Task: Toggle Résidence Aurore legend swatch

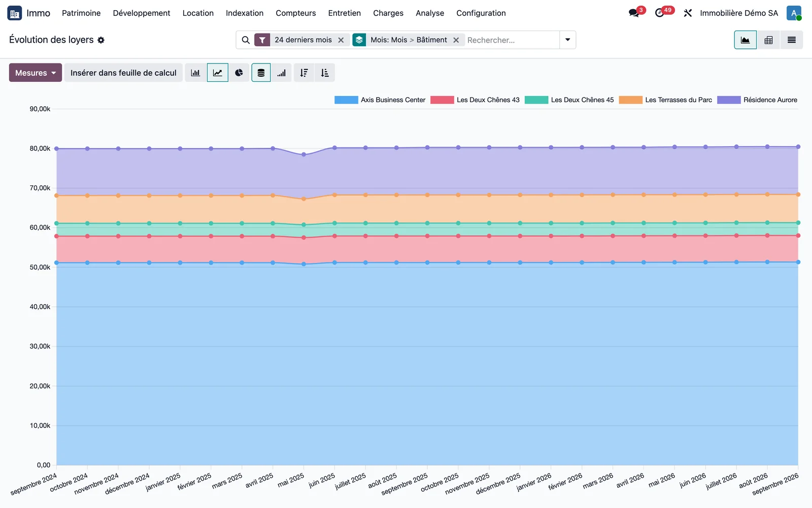Action: [x=729, y=100]
